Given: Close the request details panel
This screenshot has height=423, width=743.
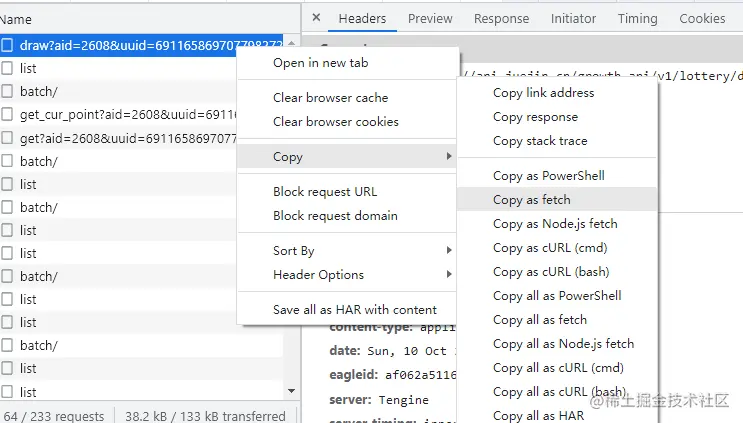Looking at the screenshot, I should coord(317,18).
